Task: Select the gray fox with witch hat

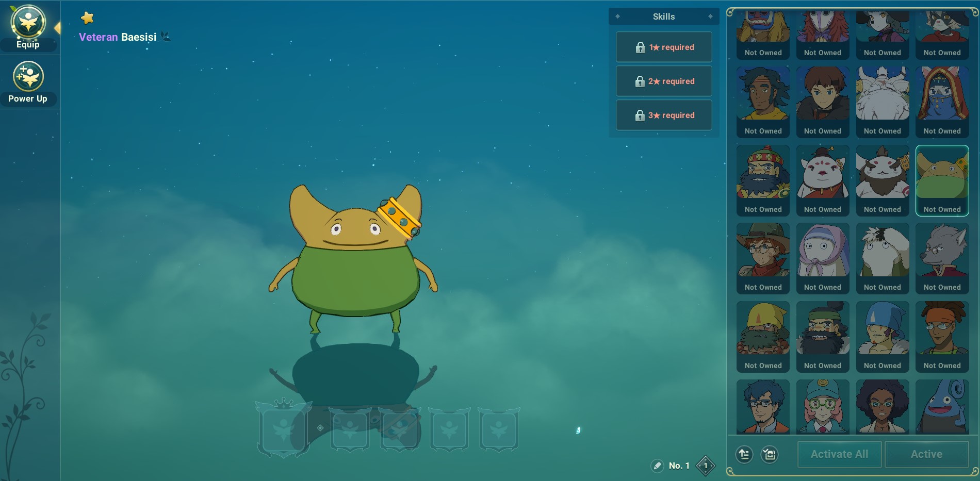Action: 942,35
